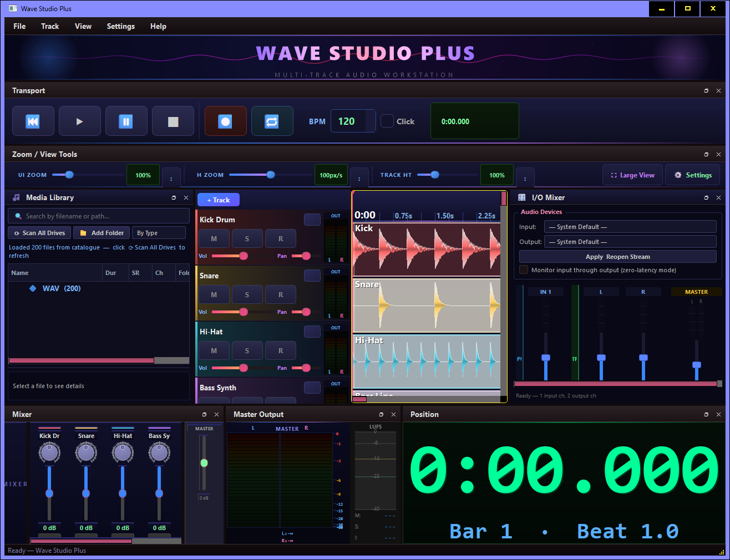This screenshot has height=560, width=730.
Task: Click the Kick Drum track color button
Action: (312, 220)
